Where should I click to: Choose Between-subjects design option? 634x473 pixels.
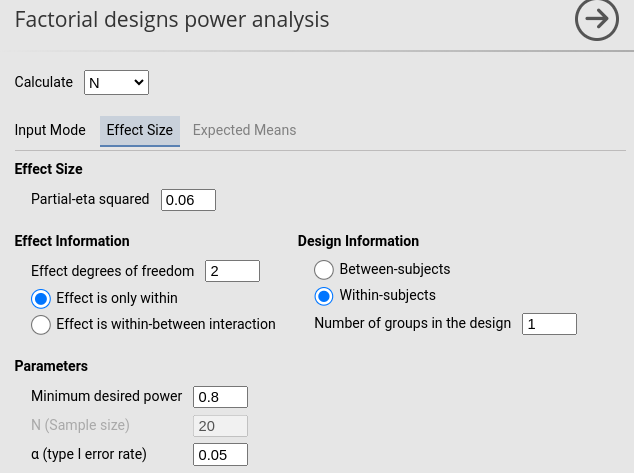[x=324, y=270]
